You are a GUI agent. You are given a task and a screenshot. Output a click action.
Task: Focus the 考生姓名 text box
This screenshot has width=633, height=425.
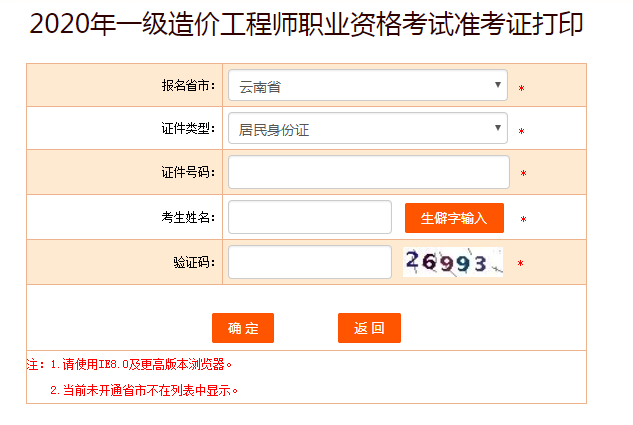pos(309,217)
